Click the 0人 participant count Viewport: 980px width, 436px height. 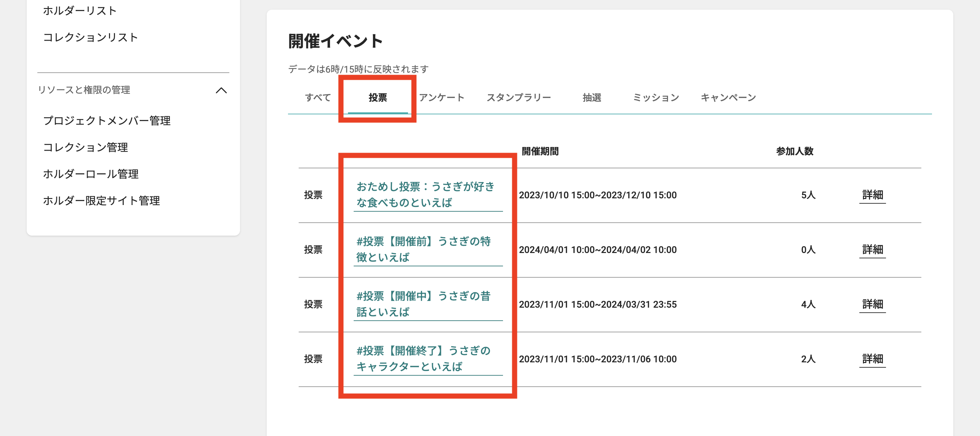click(808, 250)
